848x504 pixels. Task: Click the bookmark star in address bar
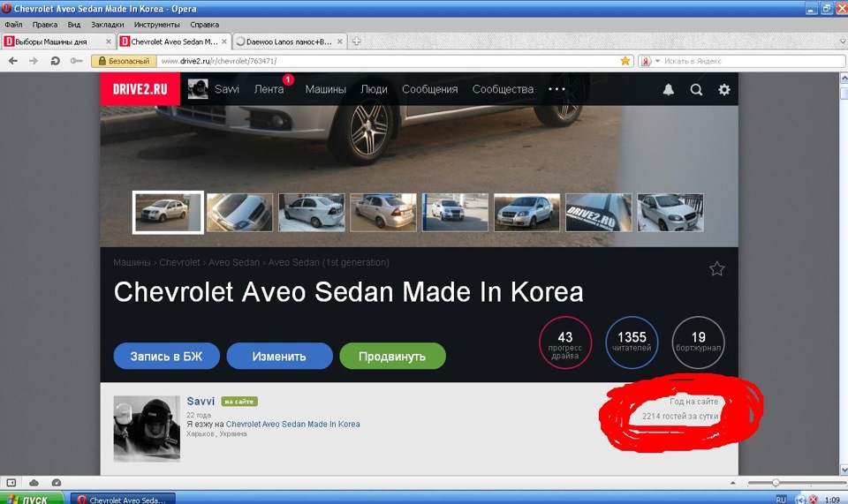[x=625, y=61]
